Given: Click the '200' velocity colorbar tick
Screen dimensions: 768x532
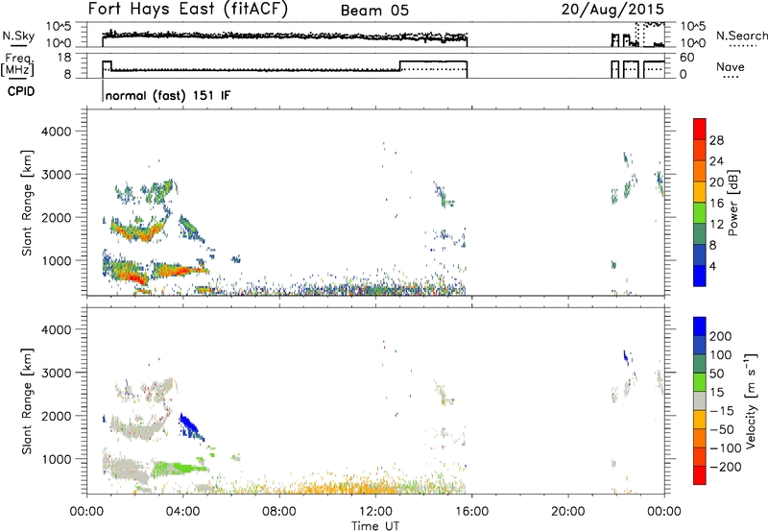Looking at the screenshot, I should coord(721,336).
